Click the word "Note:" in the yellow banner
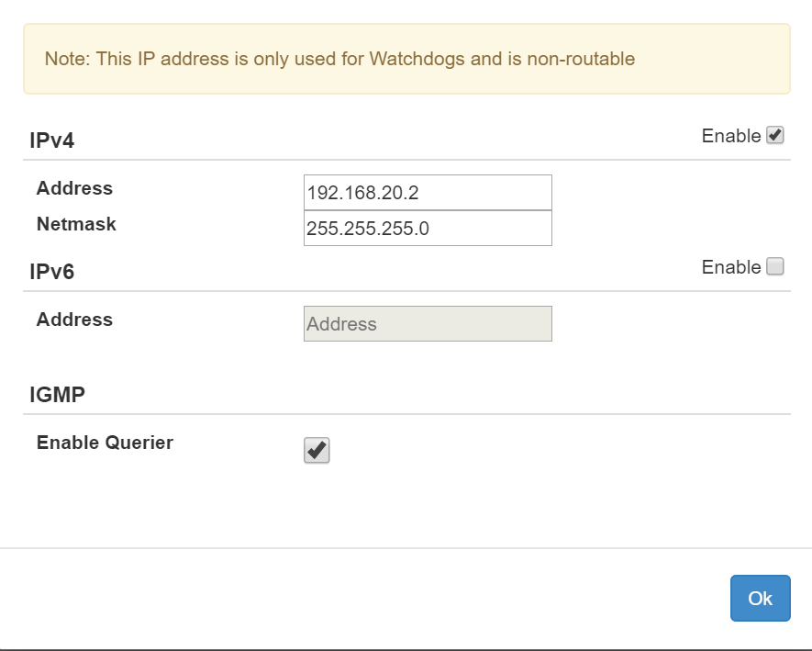The height and width of the screenshot is (651, 812). (x=65, y=60)
